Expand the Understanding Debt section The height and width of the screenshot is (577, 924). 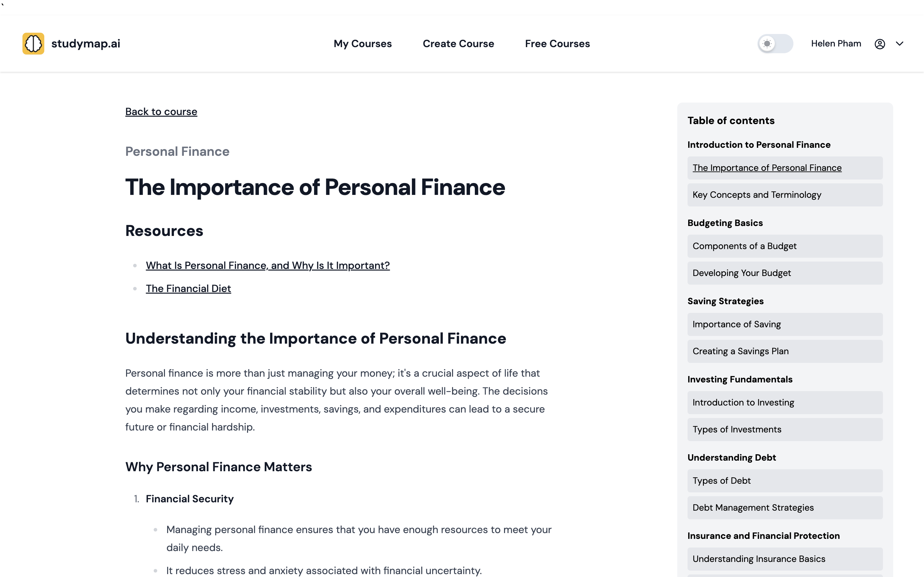click(x=731, y=457)
